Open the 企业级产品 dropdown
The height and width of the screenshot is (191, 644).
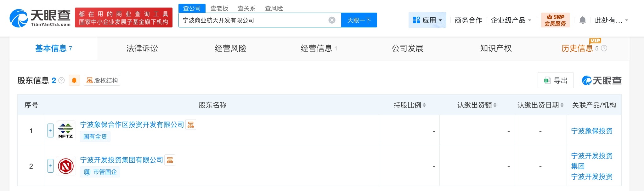[x=511, y=20]
